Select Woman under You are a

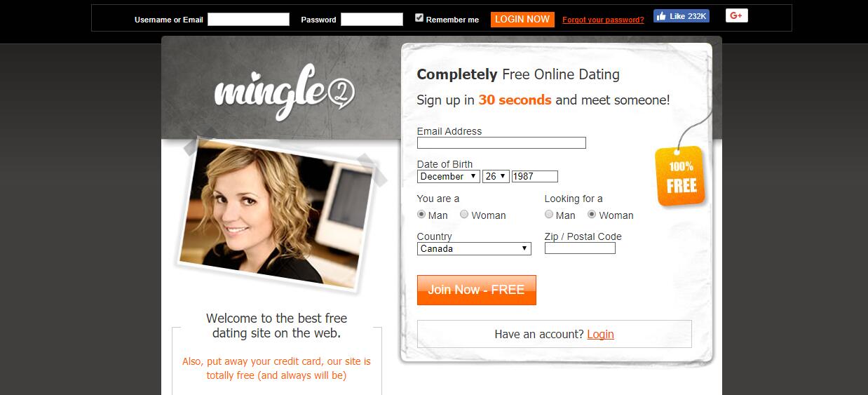click(x=464, y=215)
